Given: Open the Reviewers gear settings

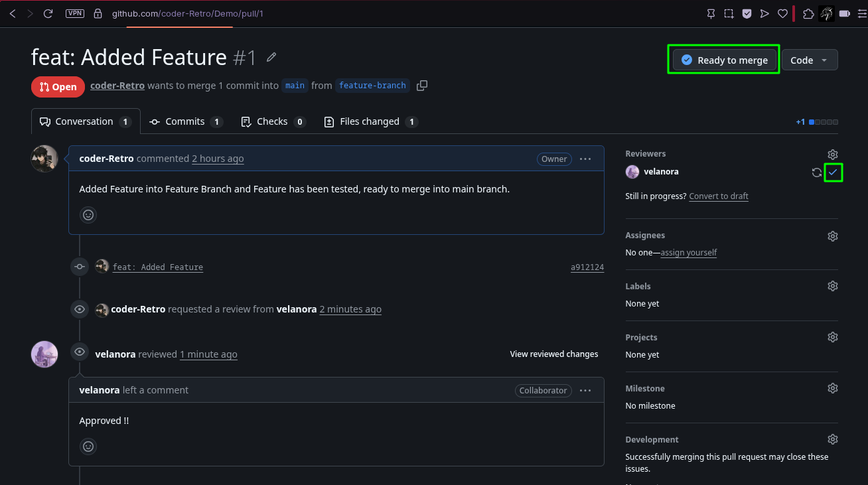Looking at the screenshot, I should 833,154.
